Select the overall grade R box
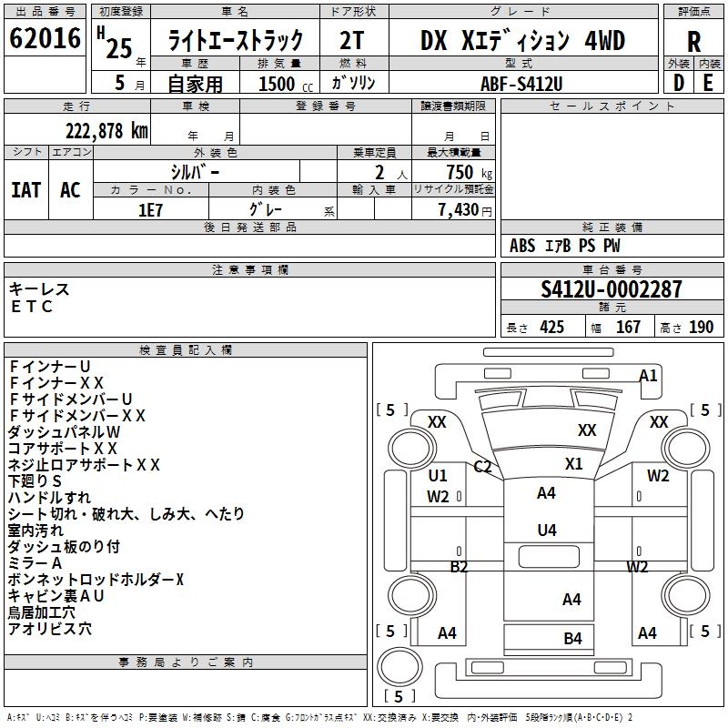 point(693,42)
